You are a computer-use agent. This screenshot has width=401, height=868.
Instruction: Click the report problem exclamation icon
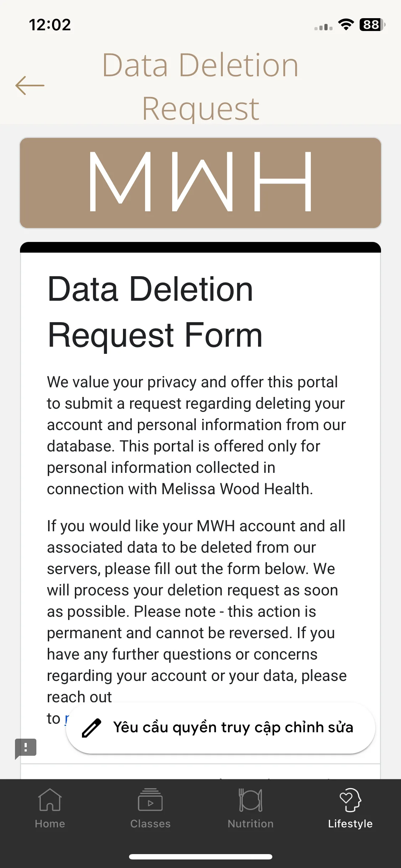[x=25, y=748]
